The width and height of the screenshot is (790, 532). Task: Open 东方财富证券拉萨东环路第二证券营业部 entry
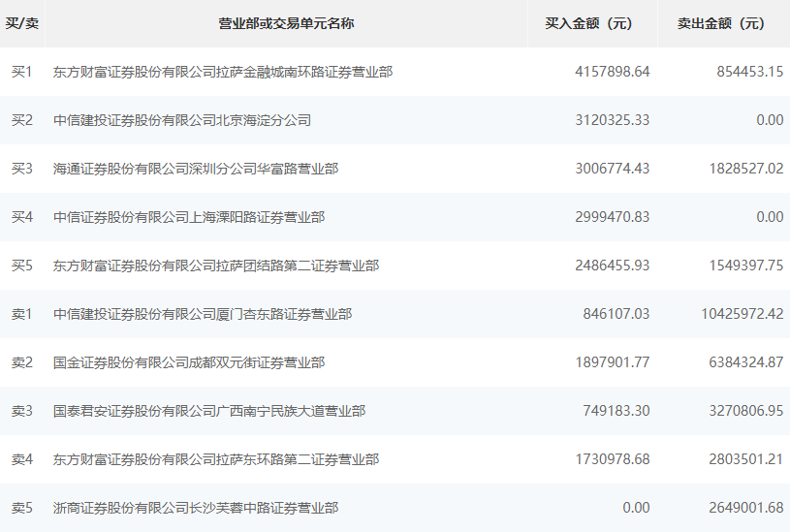216,459
